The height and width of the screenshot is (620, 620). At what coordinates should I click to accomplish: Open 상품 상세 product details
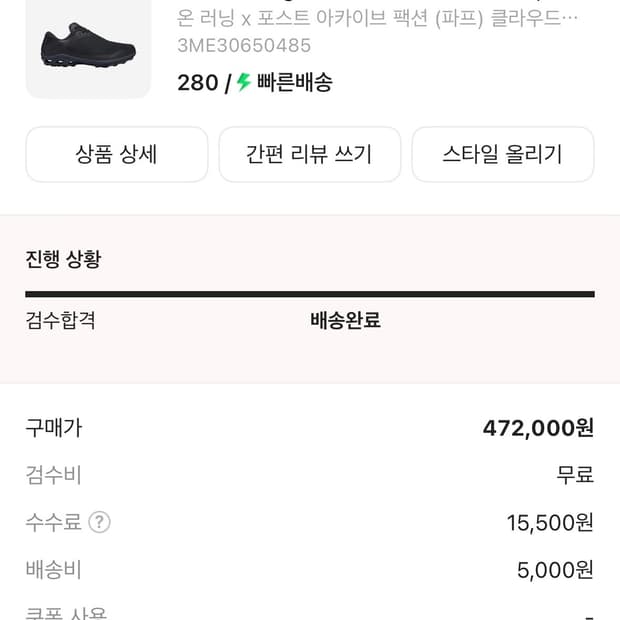click(x=116, y=154)
